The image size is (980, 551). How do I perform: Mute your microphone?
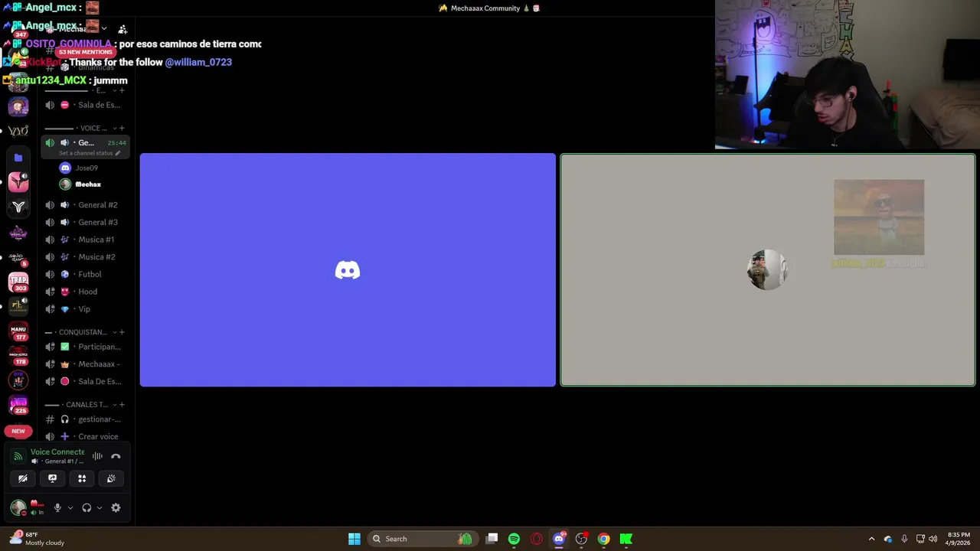57,507
